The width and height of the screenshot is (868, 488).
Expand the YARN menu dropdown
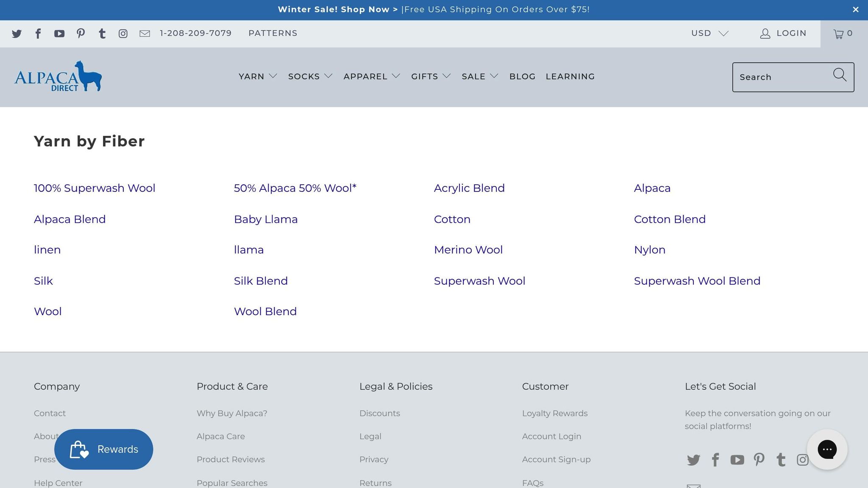[x=258, y=76]
